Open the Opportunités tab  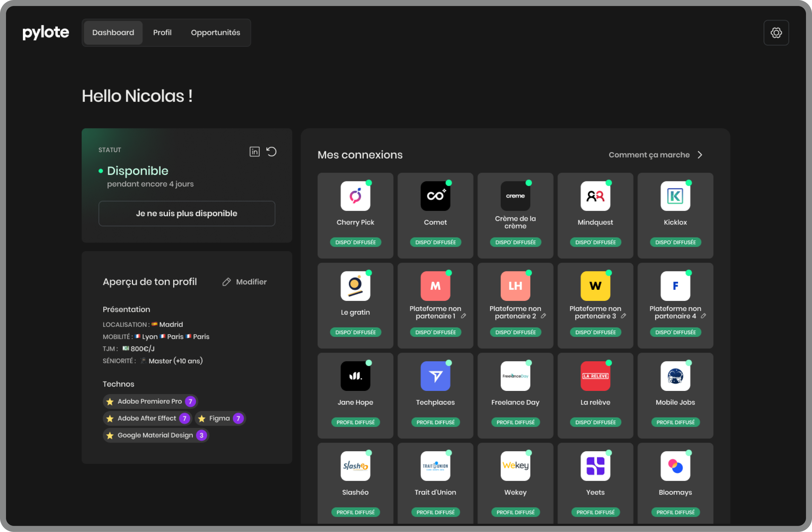click(215, 33)
